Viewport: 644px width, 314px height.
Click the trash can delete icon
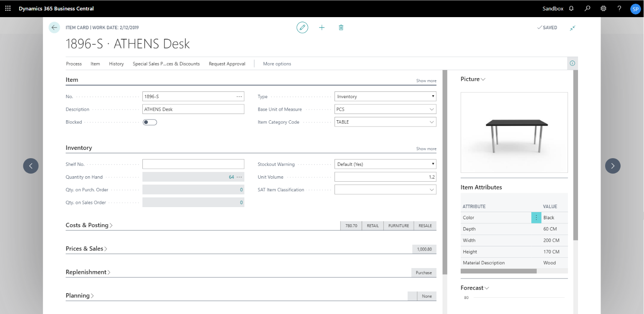click(x=341, y=28)
